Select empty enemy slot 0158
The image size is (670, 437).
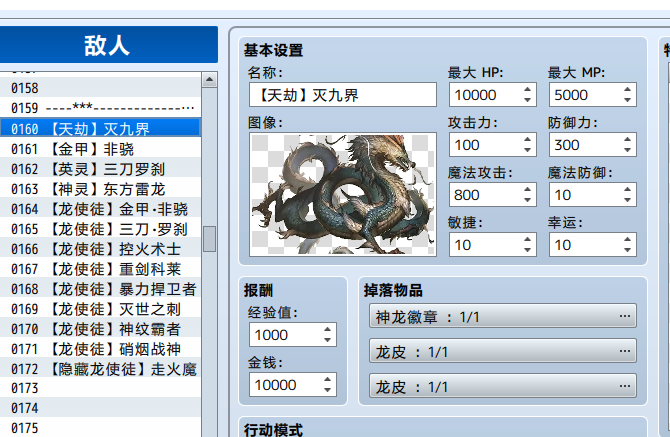100,88
